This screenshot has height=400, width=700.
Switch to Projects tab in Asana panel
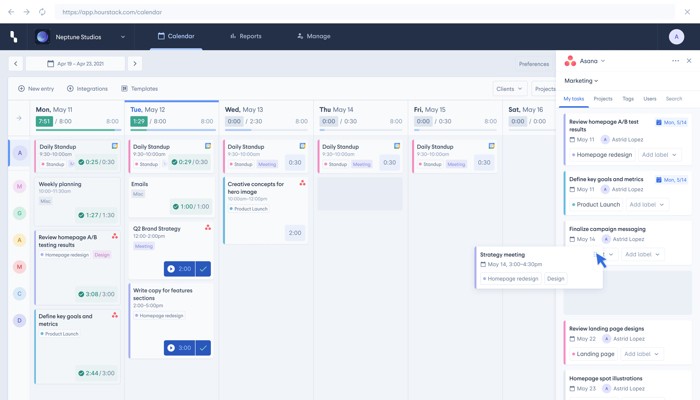pyautogui.click(x=603, y=99)
